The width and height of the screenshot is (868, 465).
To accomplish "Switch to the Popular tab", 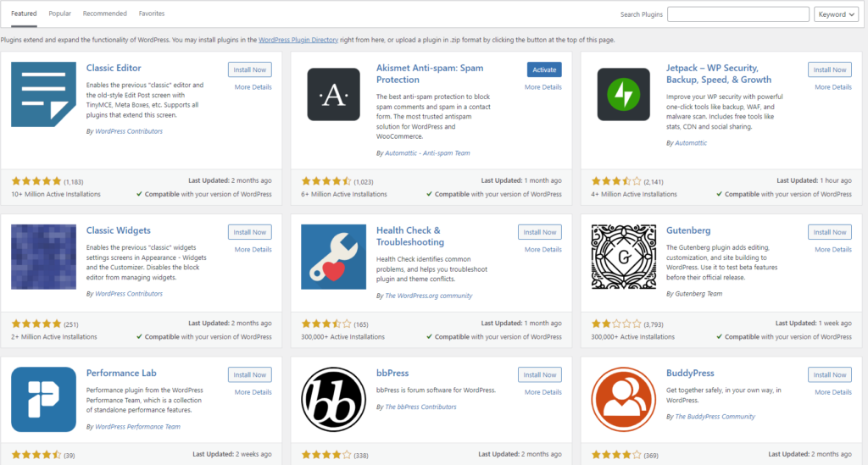I will pyautogui.click(x=60, y=14).
